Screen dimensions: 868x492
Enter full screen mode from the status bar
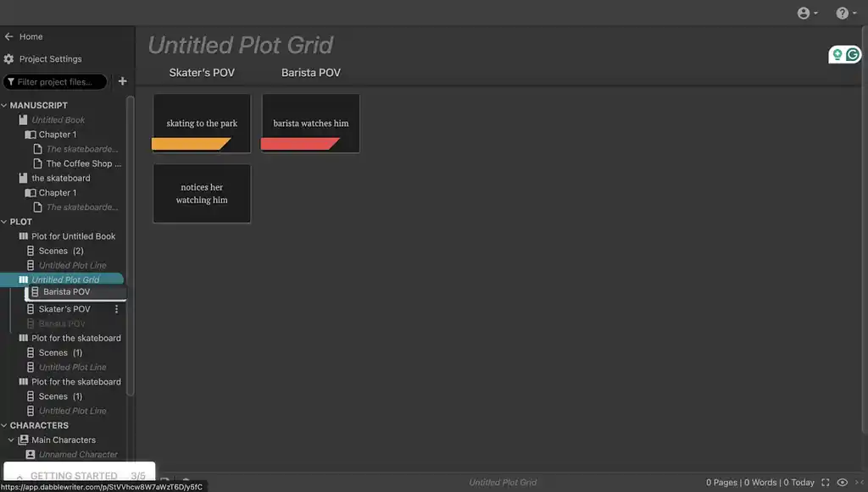(826, 483)
